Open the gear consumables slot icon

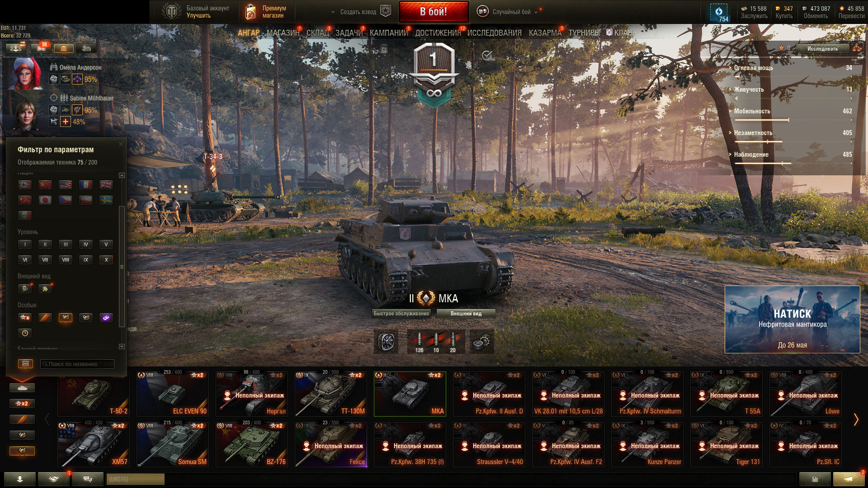pos(482,342)
